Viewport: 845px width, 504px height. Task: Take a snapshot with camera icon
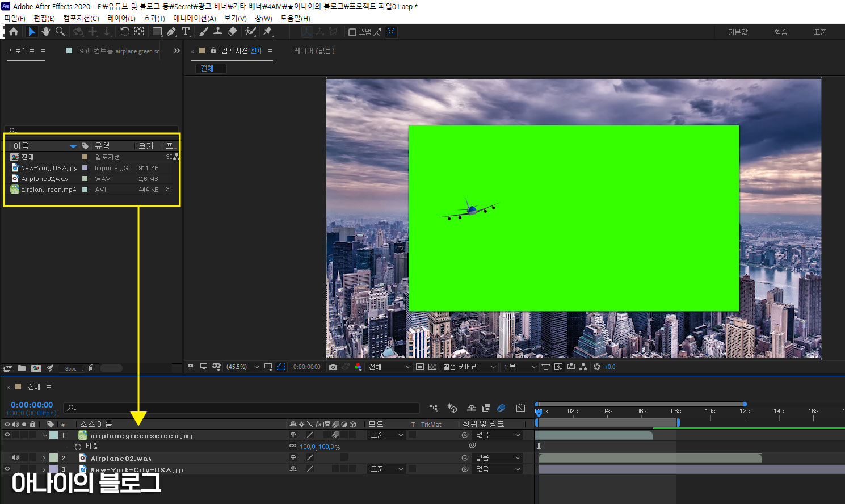pyautogui.click(x=333, y=367)
